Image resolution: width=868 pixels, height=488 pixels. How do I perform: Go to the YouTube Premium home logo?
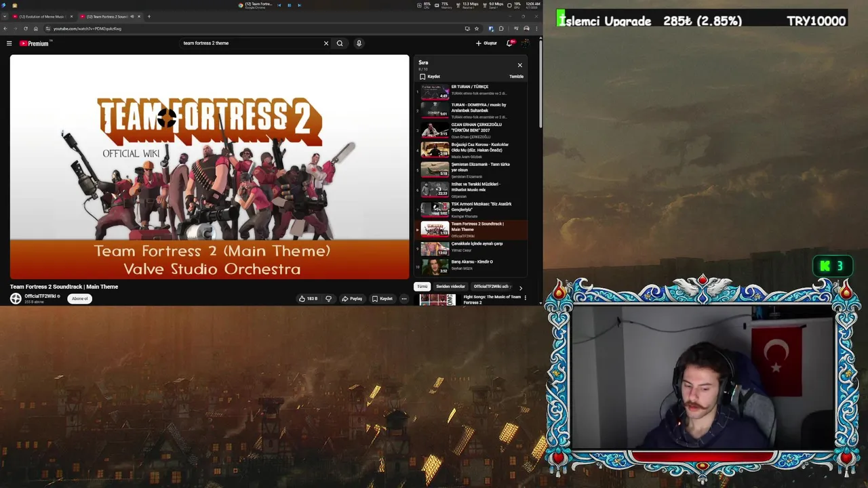pyautogui.click(x=35, y=43)
